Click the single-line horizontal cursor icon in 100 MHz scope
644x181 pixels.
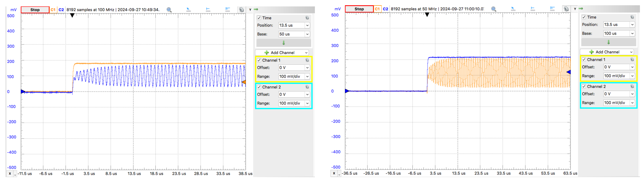(208, 10)
